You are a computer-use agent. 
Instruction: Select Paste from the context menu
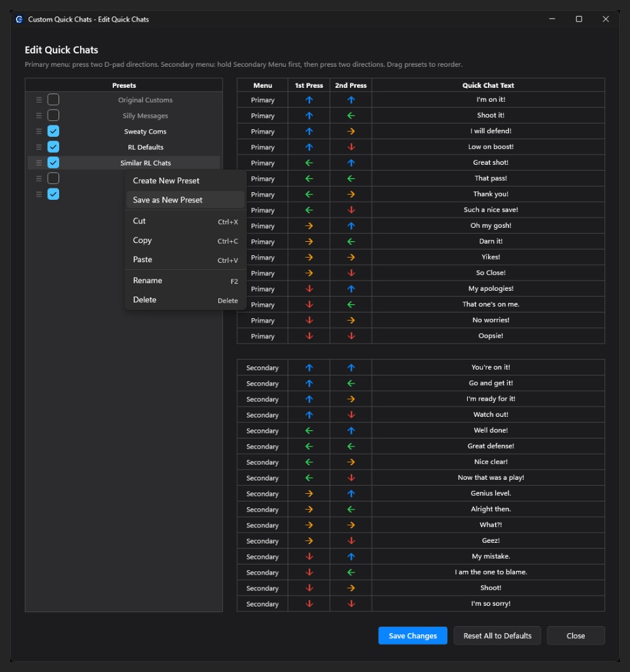point(185,260)
